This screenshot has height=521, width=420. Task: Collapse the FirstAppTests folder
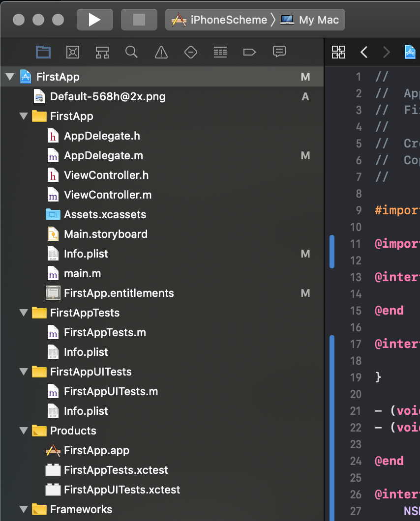(x=23, y=313)
